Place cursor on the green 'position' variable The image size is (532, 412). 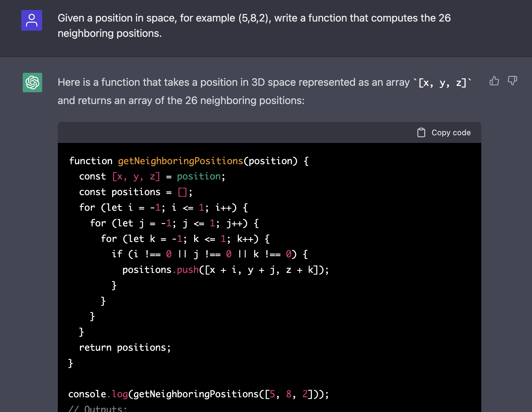coord(198,177)
